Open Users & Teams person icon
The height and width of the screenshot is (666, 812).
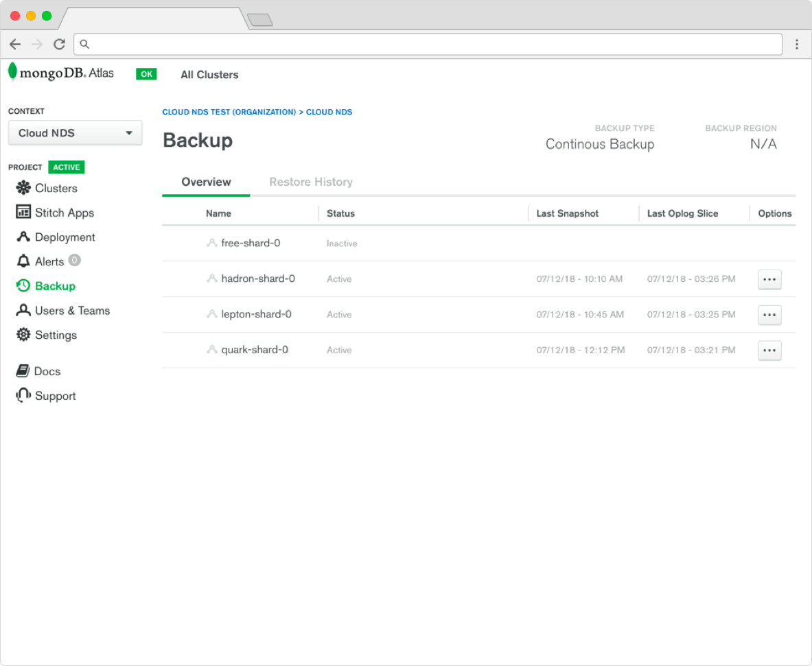(x=23, y=311)
